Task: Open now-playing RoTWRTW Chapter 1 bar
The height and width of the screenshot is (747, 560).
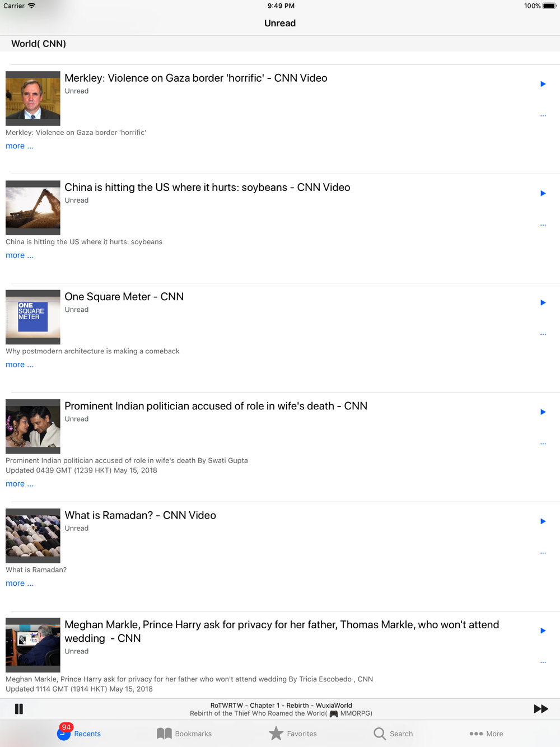Action: (x=280, y=709)
